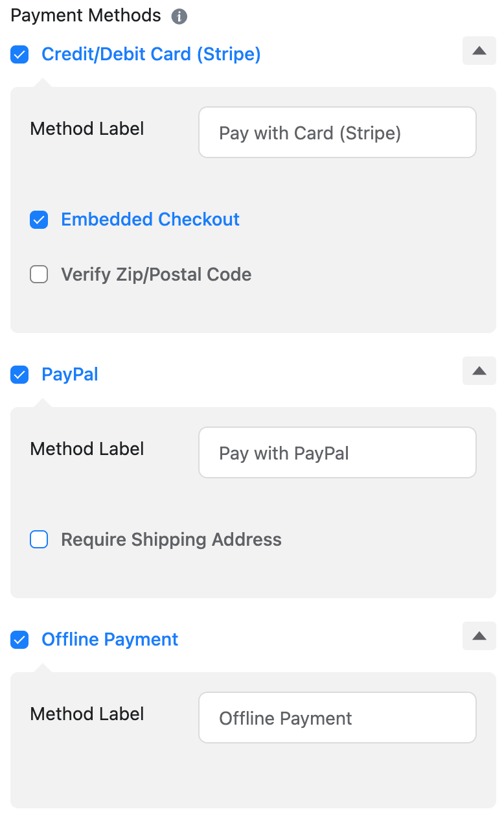The width and height of the screenshot is (504, 818).
Task: Tick the Require Shipping Address checkbox
Action: click(x=40, y=540)
